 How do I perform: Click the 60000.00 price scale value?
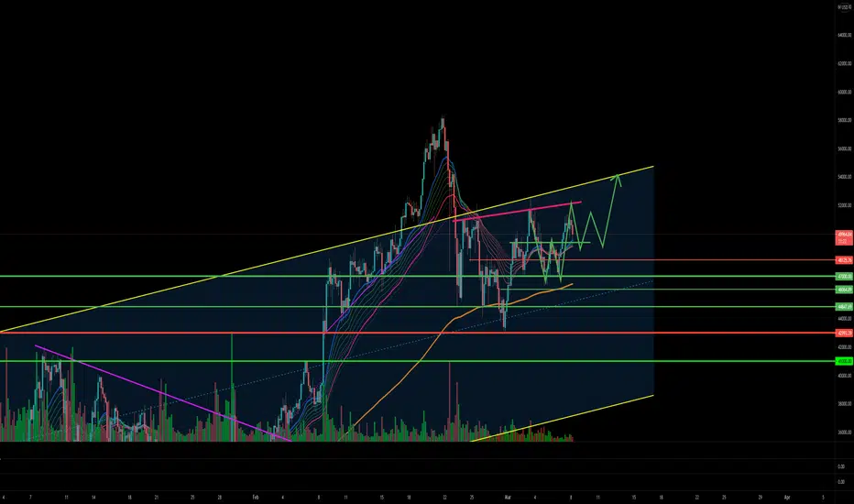[844, 92]
